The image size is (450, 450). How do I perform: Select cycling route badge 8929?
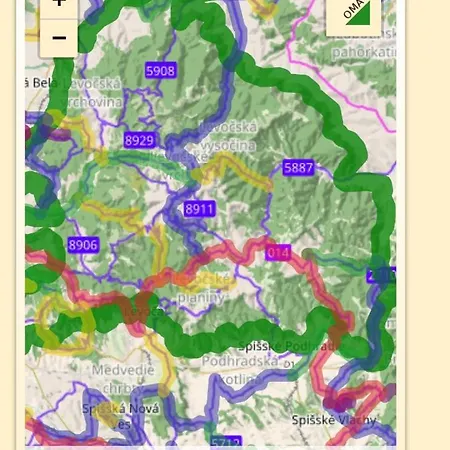[x=139, y=140]
